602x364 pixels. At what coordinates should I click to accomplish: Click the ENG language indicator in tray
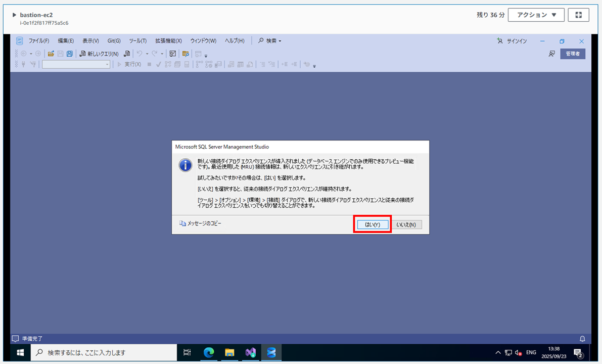531,352
